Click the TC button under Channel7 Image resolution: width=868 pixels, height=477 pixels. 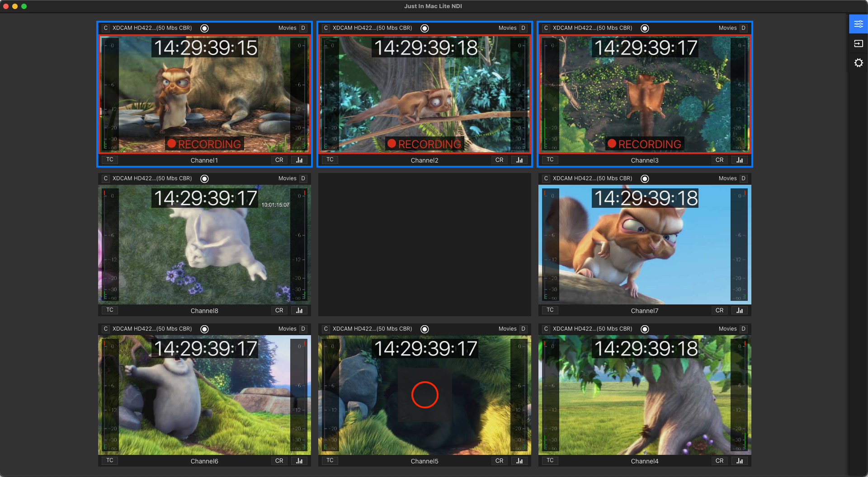(x=550, y=310)
